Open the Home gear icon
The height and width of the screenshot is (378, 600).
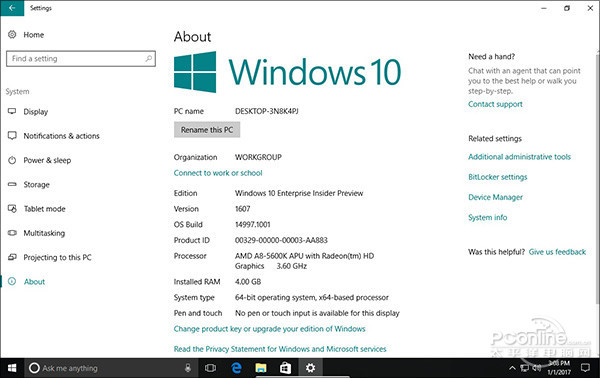tap(12, 34)
